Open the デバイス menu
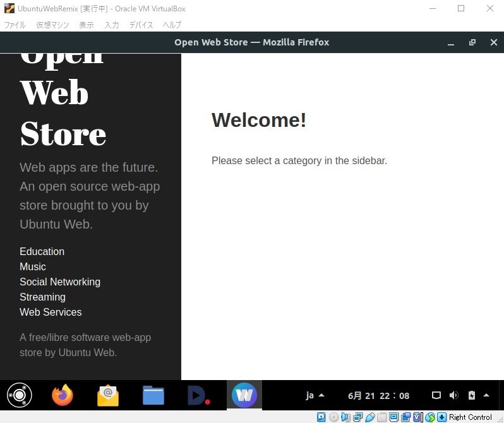The height and width of the screenshot is (423, 504). click(x=141, y=25)
